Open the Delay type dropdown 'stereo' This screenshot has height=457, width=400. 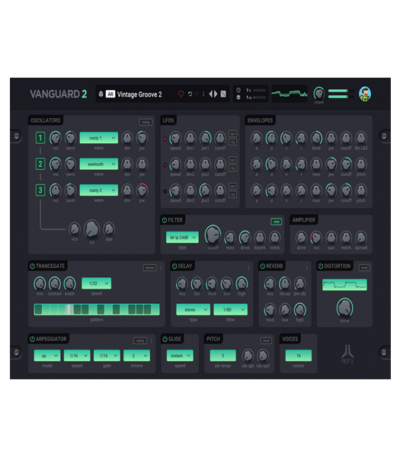(193, 310)
